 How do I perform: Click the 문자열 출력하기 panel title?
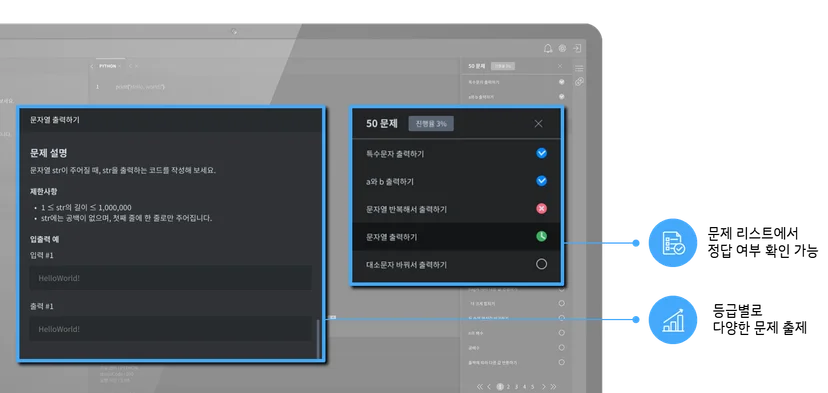click(x=55, y=120)
